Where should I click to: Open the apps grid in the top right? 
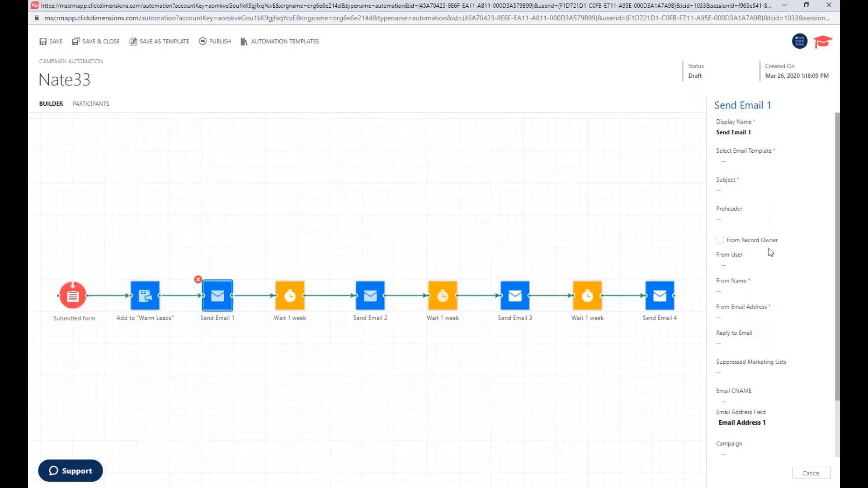click(799, 41)
